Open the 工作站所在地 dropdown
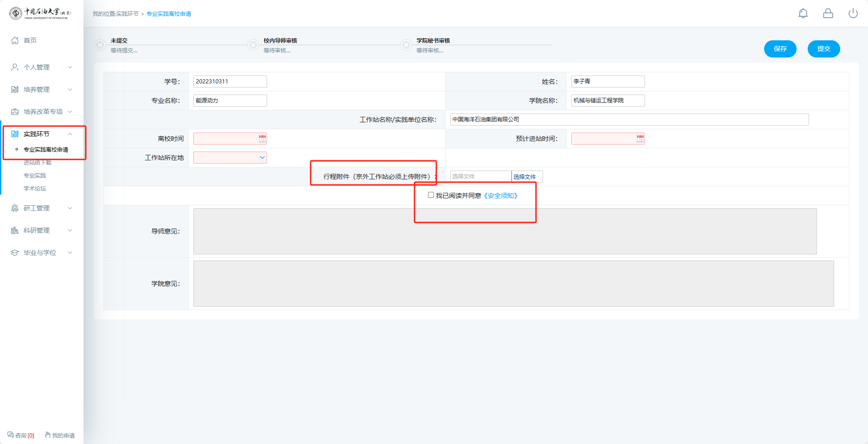 230,158
